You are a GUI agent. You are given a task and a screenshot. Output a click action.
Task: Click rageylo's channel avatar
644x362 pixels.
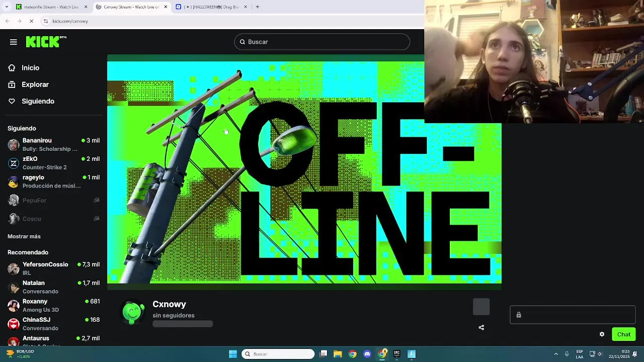(x=14, y=182)
